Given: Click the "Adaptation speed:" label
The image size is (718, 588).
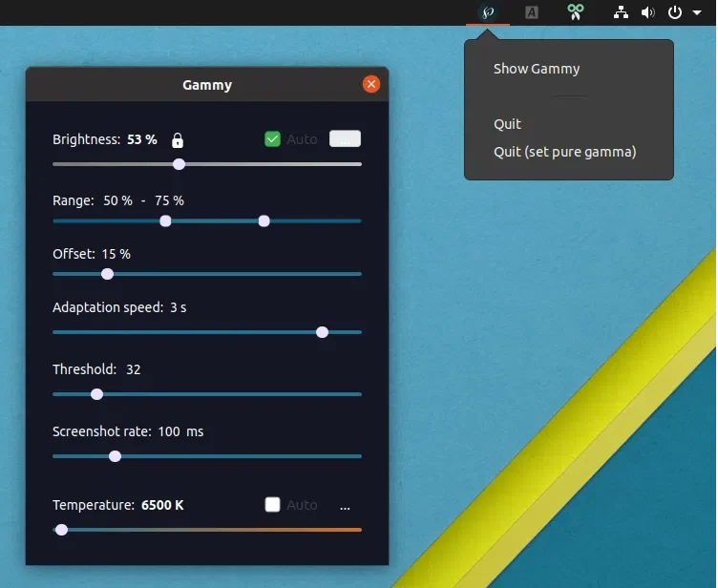Looking at the screenshot, I should click(108, 307).
